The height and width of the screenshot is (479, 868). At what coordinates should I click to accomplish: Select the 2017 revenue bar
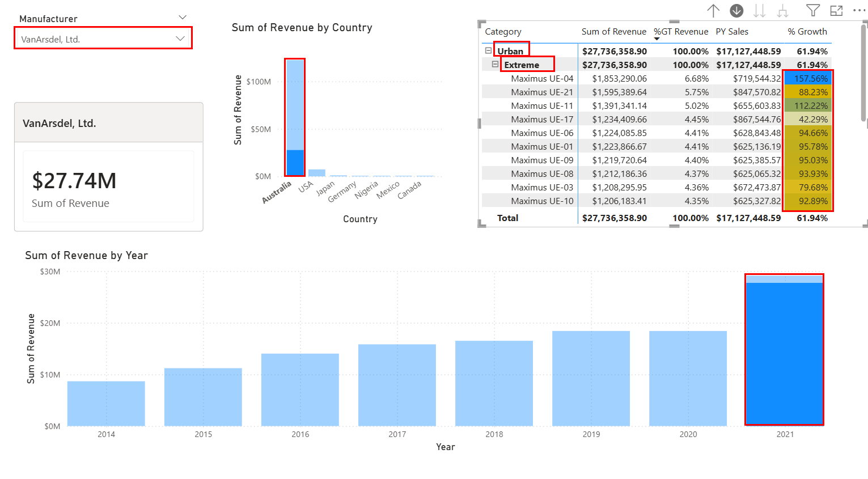point(397,385)
